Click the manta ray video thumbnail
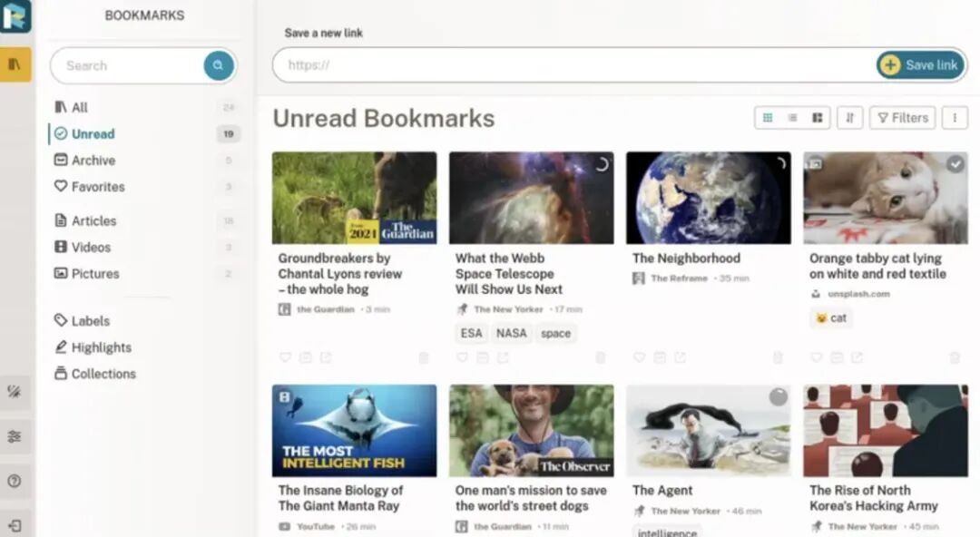This screenshot has width=980, height=537. coord(355,431)
